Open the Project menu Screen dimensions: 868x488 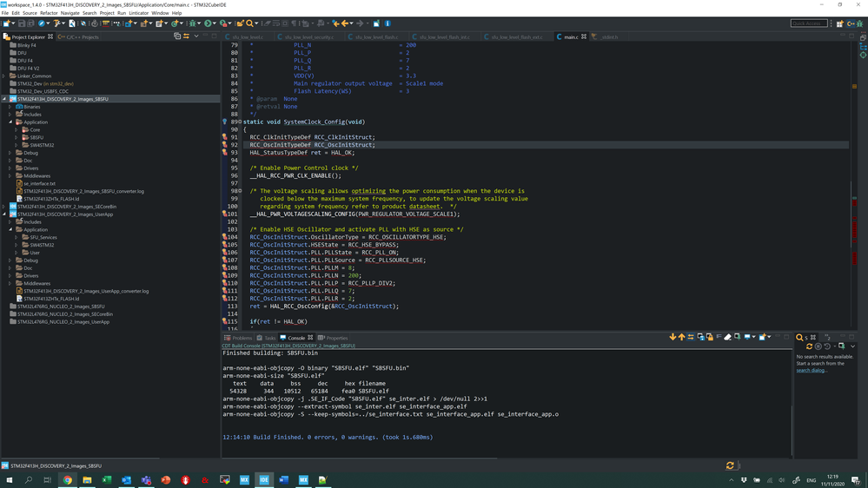pyautogui.click(x=107, y=13)
